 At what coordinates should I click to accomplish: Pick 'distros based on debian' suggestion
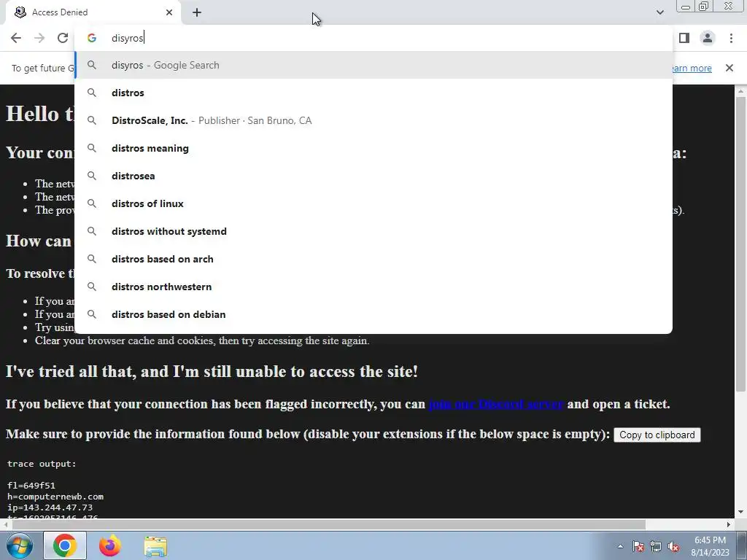click(373, 314)
